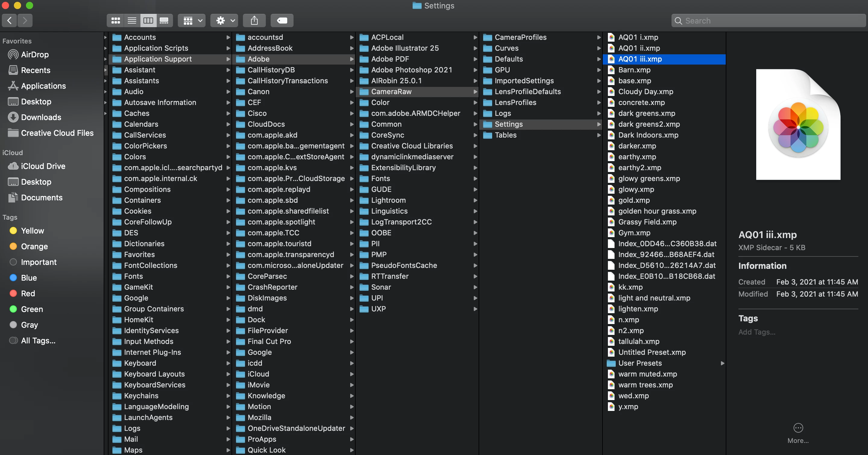Switch to list view mode
Screen dimensions: 868x455
pos(132,21)
